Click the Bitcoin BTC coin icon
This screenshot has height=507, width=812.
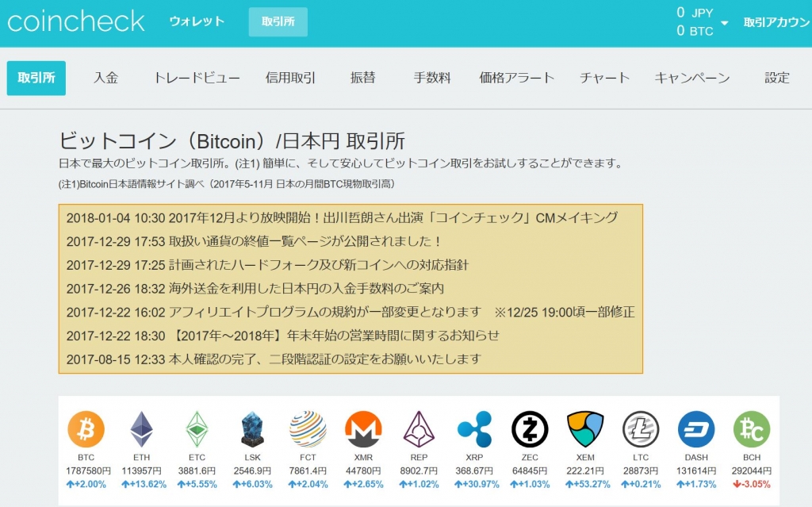[86, 429]
